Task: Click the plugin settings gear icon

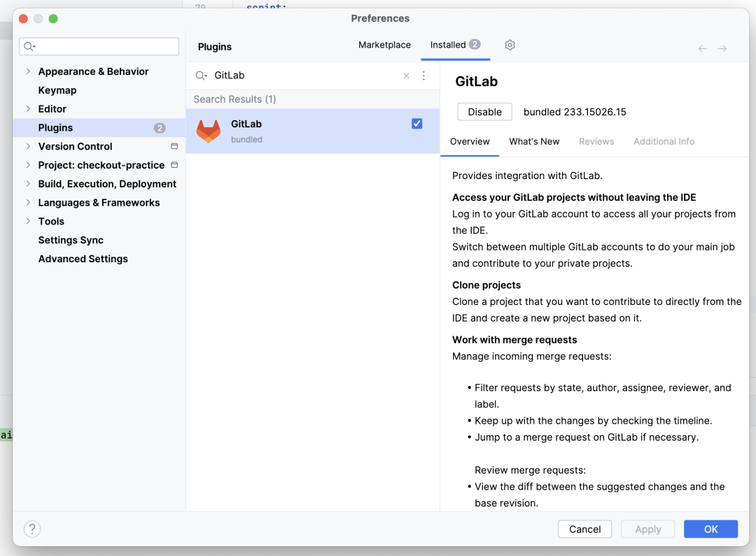Action: click(x=510, y=45)
